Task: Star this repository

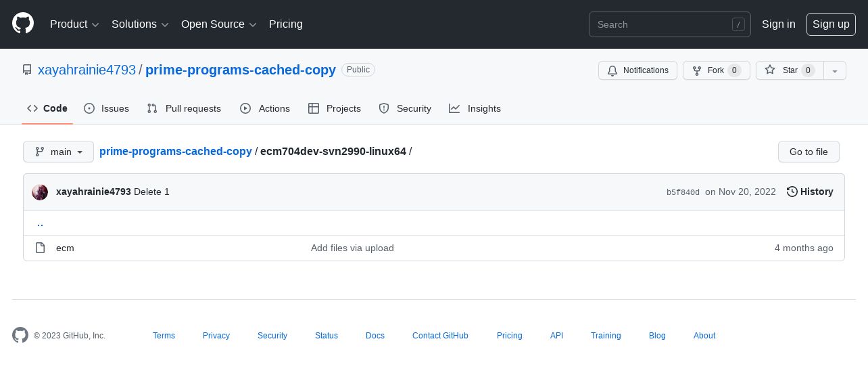Action: [x=790, y=70]
